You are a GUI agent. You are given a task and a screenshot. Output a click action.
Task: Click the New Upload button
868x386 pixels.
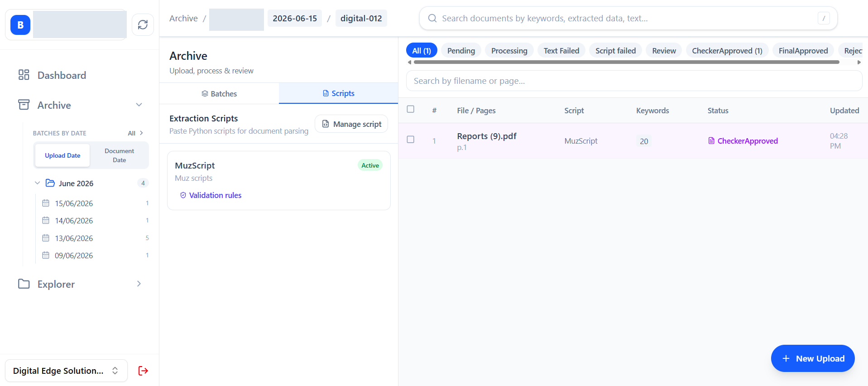point(813,358)
